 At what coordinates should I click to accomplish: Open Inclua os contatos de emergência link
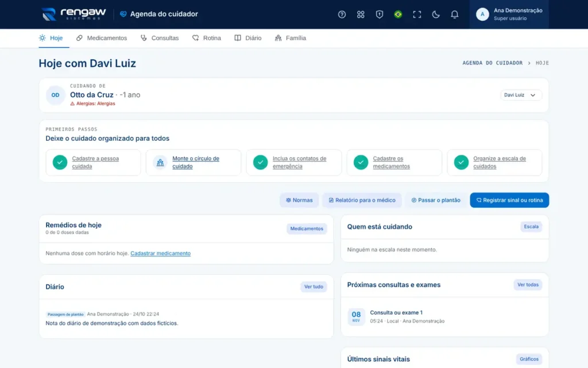coord(299,162)
